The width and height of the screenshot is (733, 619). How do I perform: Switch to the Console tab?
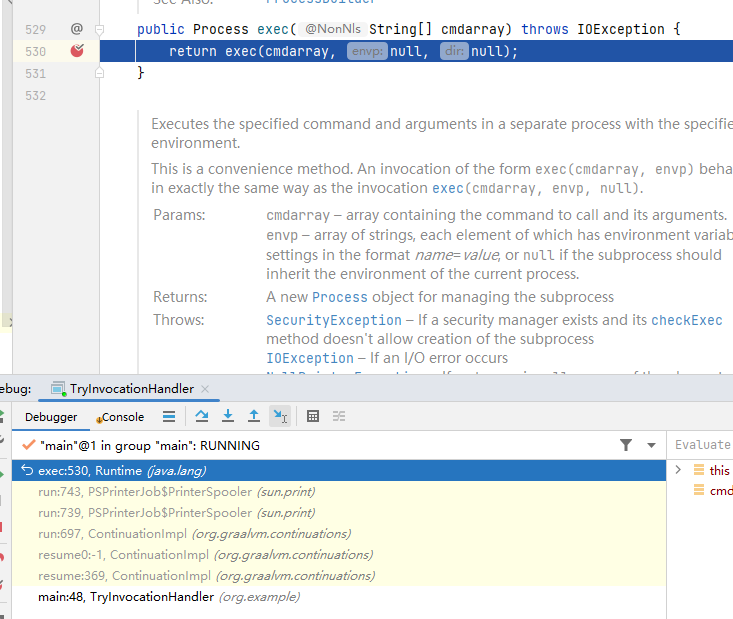[123, 417]
